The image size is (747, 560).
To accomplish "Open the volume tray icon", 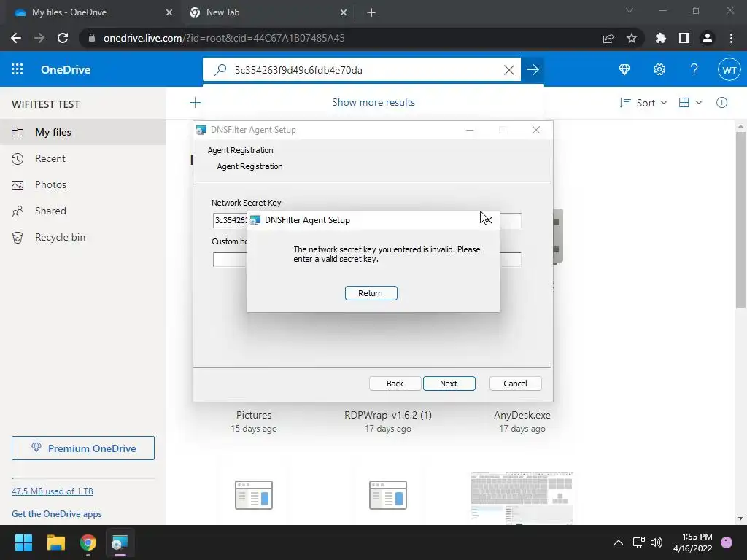I will (x=657, y=542).
